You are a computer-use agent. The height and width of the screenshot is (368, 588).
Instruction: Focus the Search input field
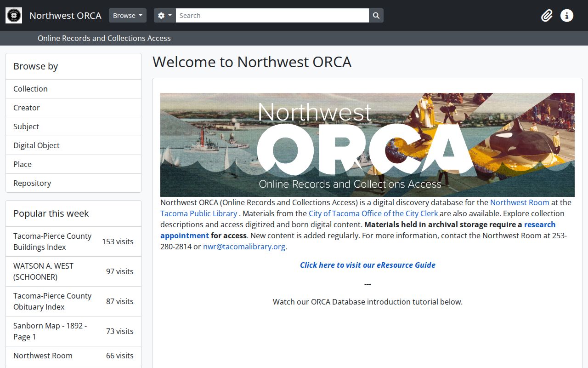point(272,16)
